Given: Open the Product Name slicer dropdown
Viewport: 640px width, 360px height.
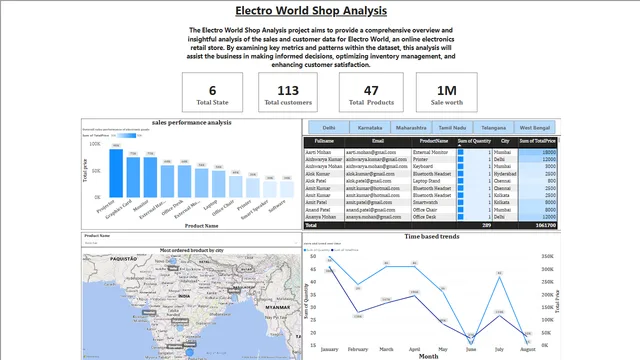Looking at the screenshot, I should [191, 243].
